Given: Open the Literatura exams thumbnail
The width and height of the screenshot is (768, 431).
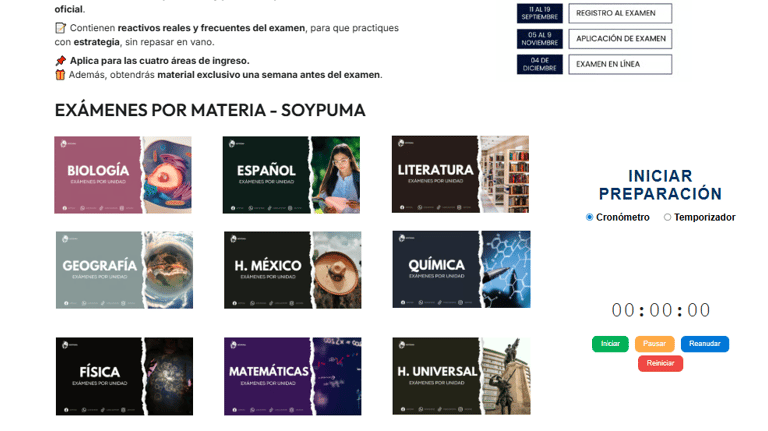Looking at the screenshot, I should pyautogui.click(x=460, y=174).
